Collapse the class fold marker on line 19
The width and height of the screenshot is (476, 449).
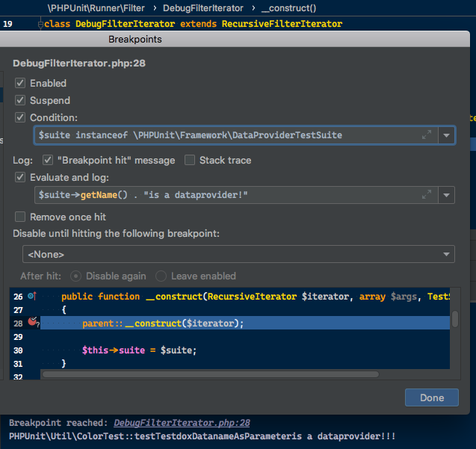click(40, 24)
